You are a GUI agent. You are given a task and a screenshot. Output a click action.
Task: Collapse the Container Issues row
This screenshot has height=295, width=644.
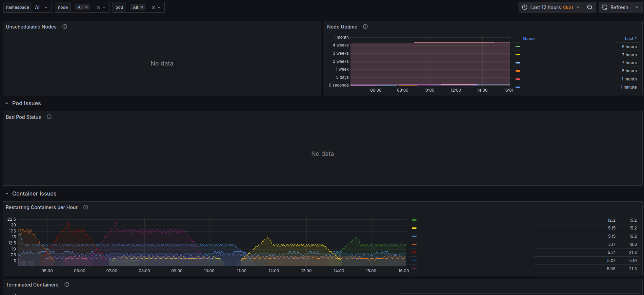click(x=7, y=193)
